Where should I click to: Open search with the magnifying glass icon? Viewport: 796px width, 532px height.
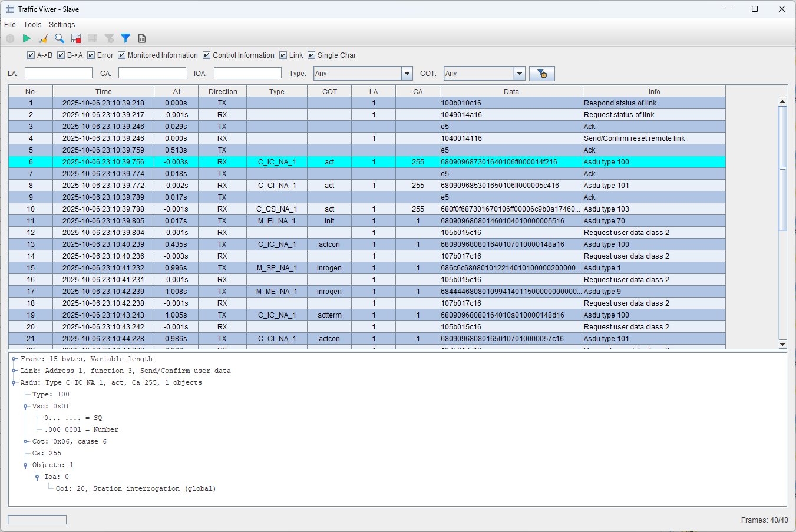point(60,38)
